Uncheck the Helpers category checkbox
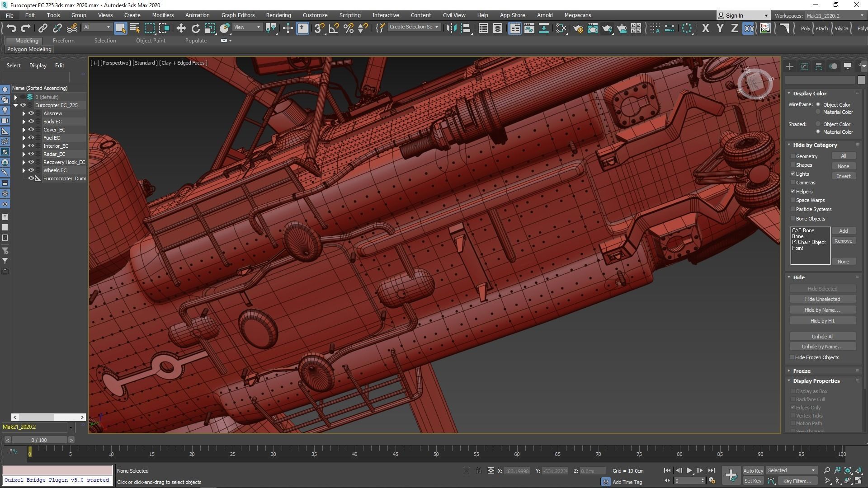This screenshot has height=488, width=868. pos(793,192)
